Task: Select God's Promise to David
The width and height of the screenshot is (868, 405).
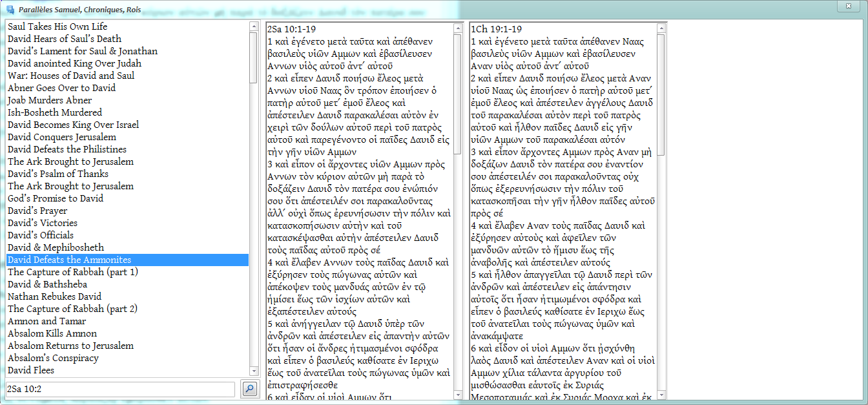Action: click(127, 198)
